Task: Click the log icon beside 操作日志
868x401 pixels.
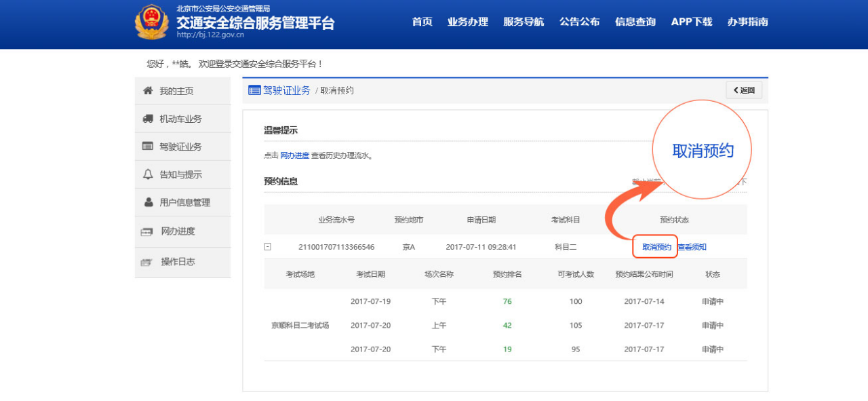Action: [x=146, y=262]
